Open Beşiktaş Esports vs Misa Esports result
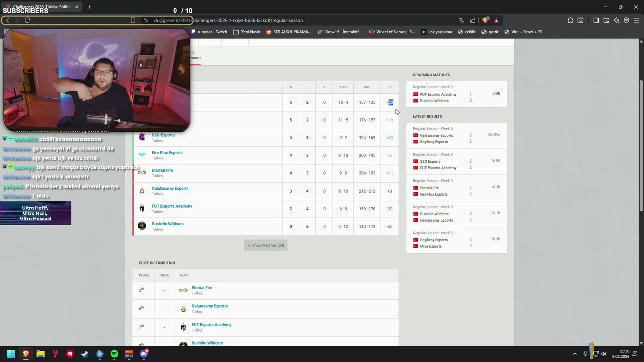This screenshot has width=644, height=362. 456,240
